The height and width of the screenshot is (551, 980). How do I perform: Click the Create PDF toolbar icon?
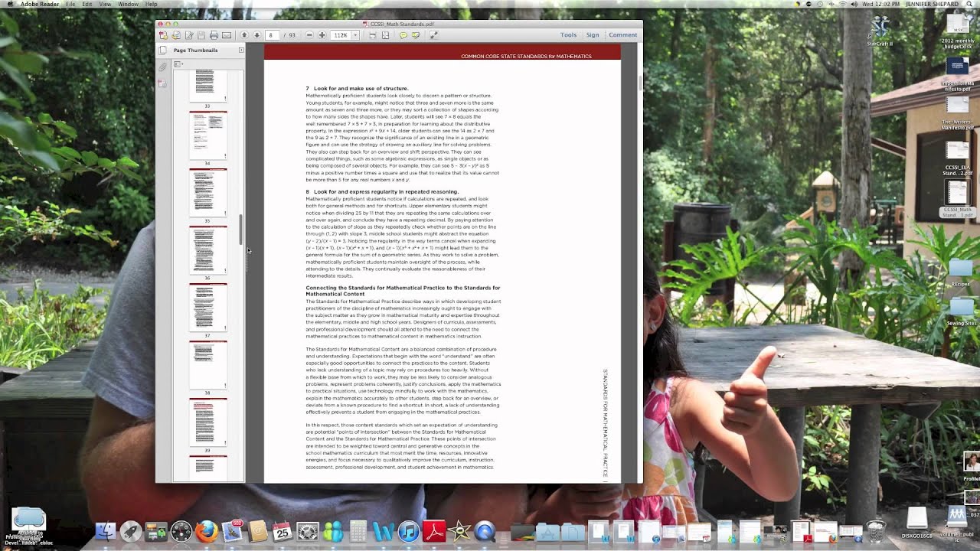coord(163,35)
